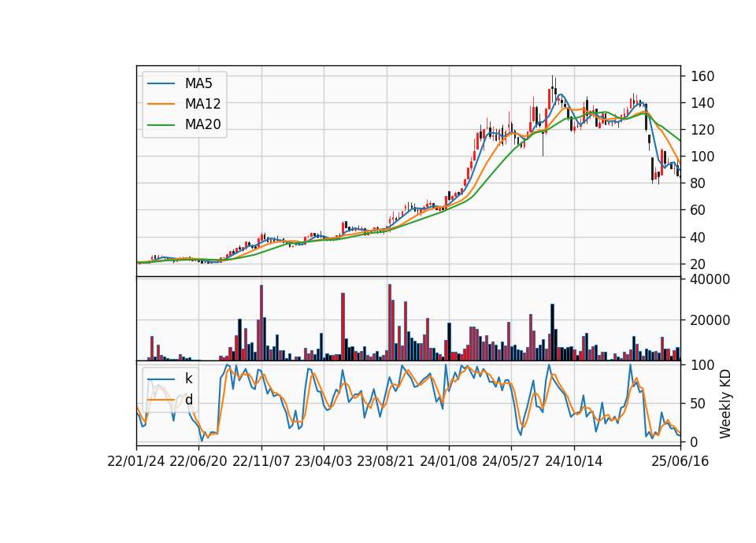Click the tallest volume bar near 23/08/21

pos(390,323)
